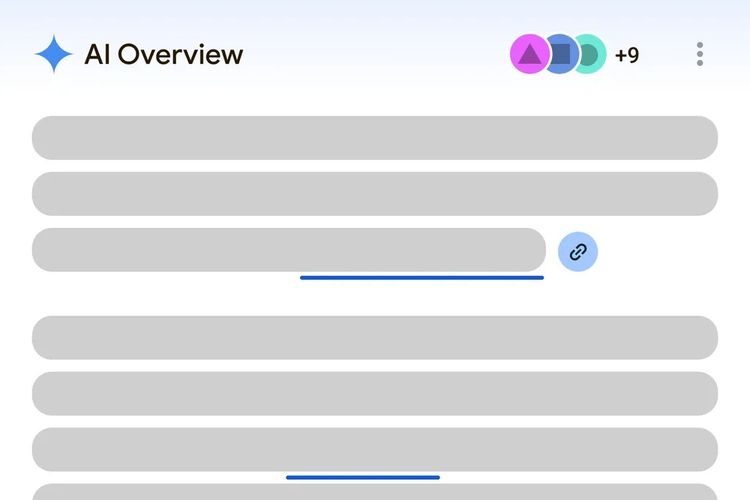750x500 pixels.
Task: Select the pink triangle source avatar
Action: click(x=529, y=54)
